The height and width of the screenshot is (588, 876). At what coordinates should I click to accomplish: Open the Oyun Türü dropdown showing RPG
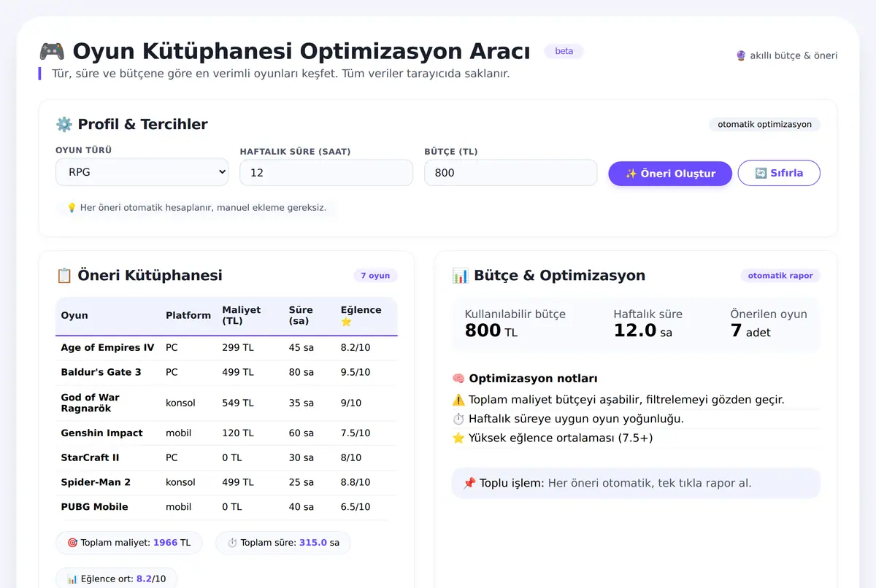pos(142,172)
